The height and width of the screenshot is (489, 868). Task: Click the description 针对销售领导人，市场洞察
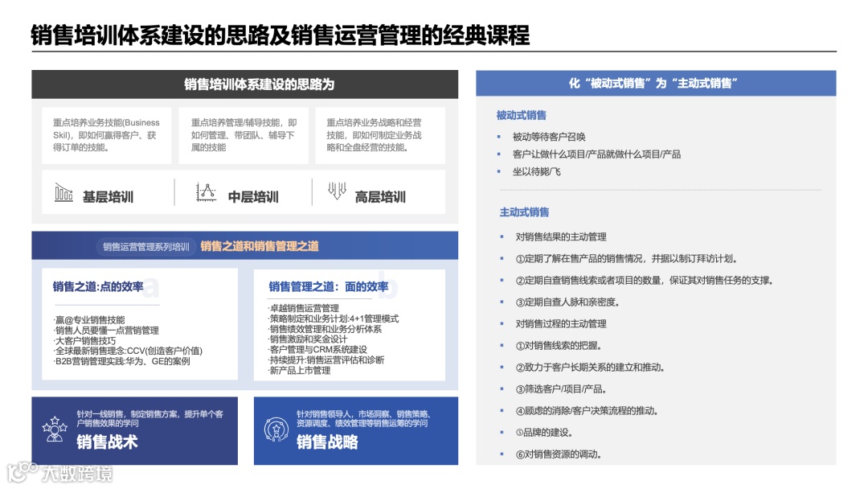pos(364,419)
